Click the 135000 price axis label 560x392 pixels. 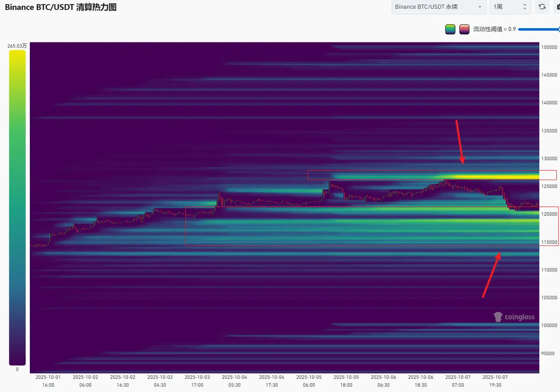tap(549, 131)
